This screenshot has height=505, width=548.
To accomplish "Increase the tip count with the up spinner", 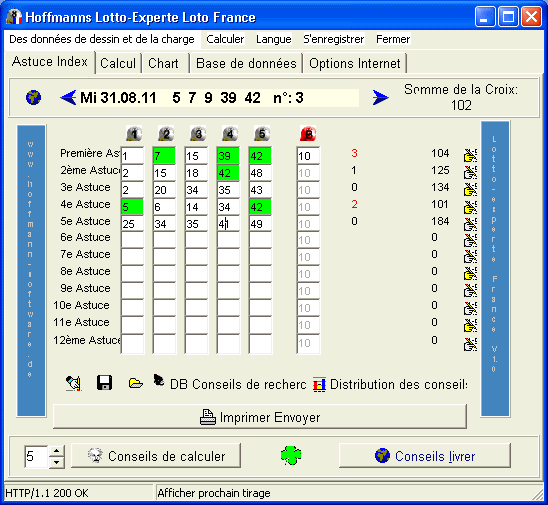I will coord(57,450).
